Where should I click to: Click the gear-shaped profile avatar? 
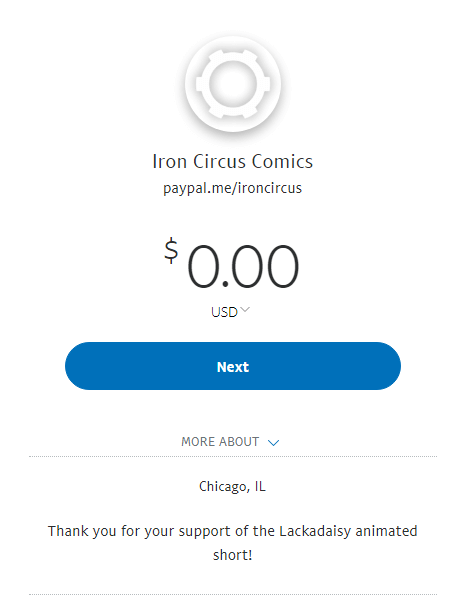pyautogui.click(x=233, y=84)
